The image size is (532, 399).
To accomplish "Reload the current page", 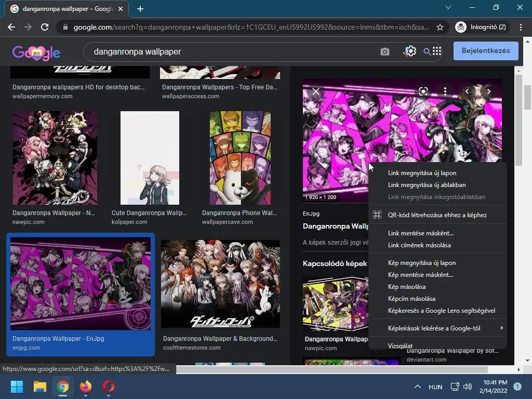I will [x=45, y=27].
